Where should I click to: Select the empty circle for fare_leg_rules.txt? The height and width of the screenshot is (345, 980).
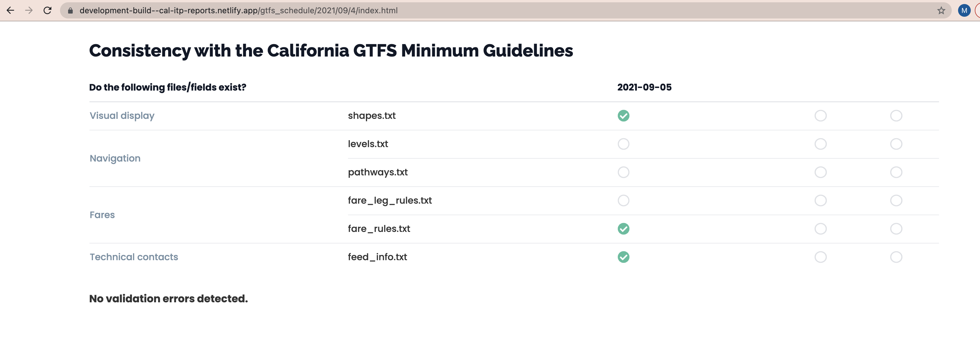623,200
